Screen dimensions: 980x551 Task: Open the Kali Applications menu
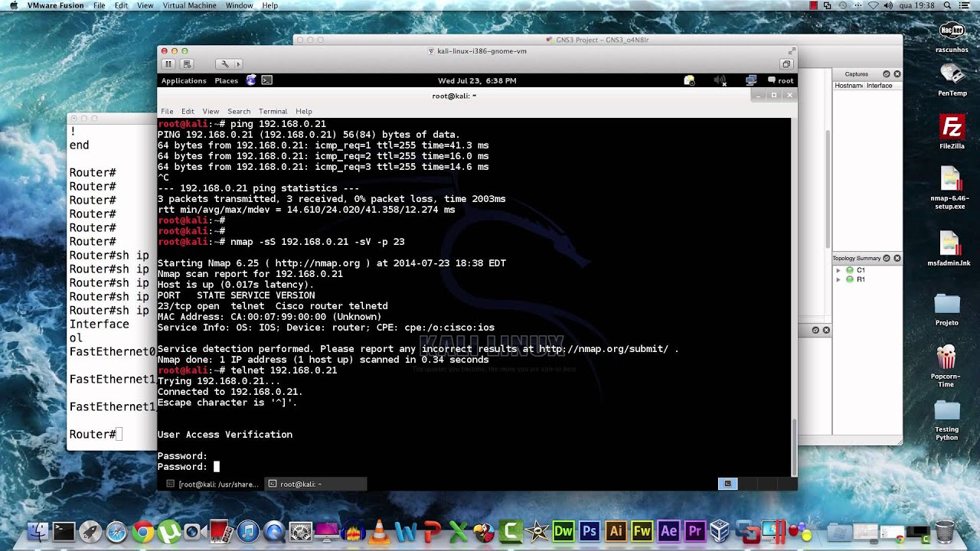pyautogui.click(x=184, y=80)
